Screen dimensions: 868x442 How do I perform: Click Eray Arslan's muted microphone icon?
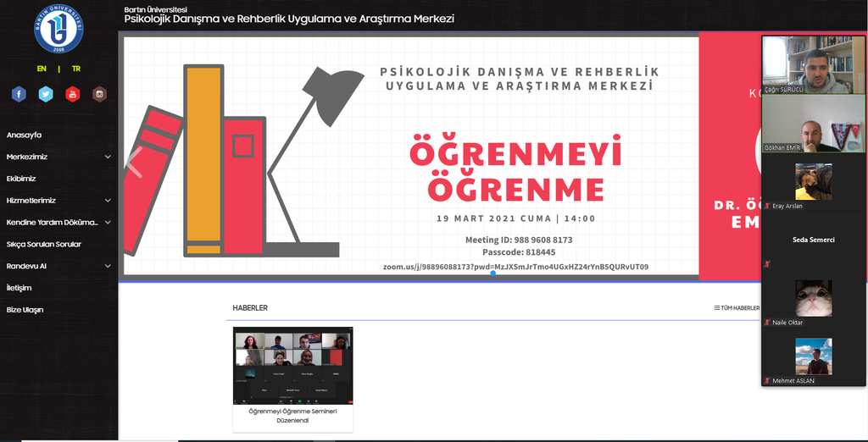coord(768,206)
